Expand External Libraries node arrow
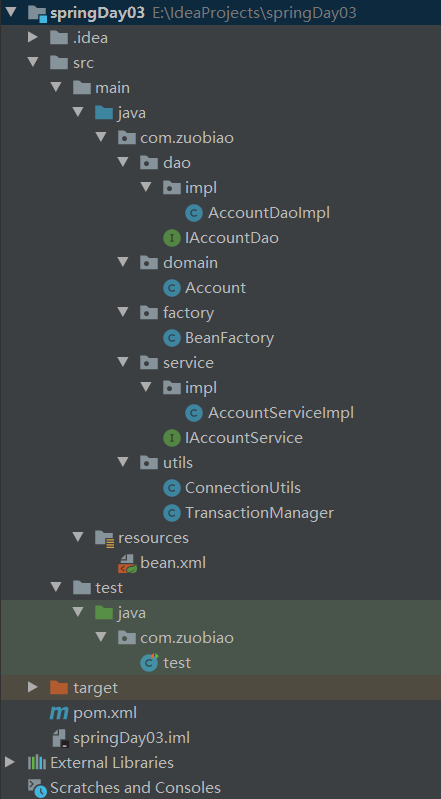Screen dimensions: 441x799 click(9, 762)
